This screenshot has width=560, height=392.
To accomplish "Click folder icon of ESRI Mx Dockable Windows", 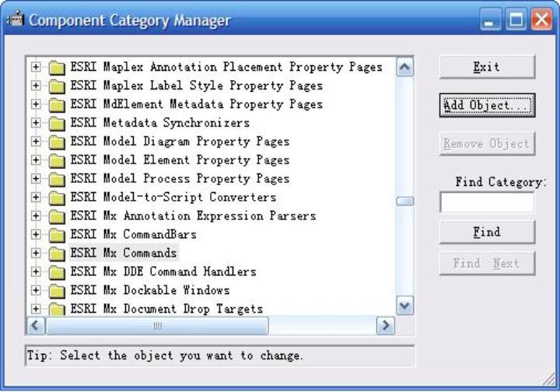I will pyautogui.click(x=57, y=291).
